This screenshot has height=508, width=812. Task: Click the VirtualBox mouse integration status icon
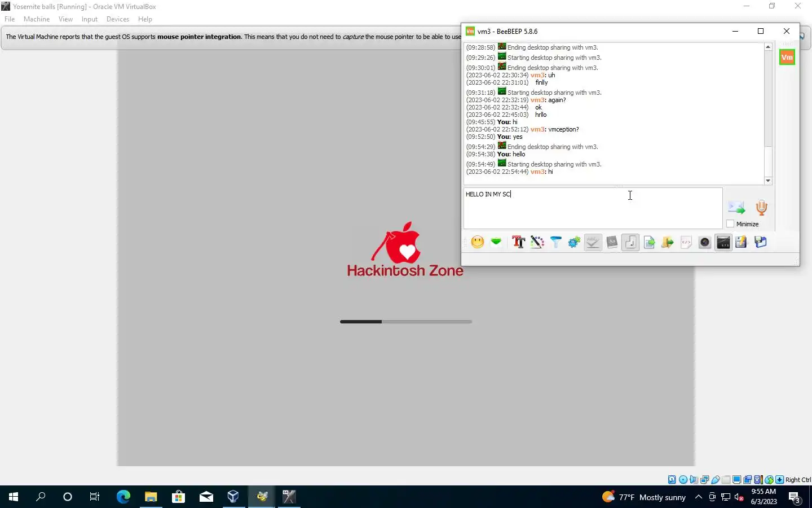point(769,480)
